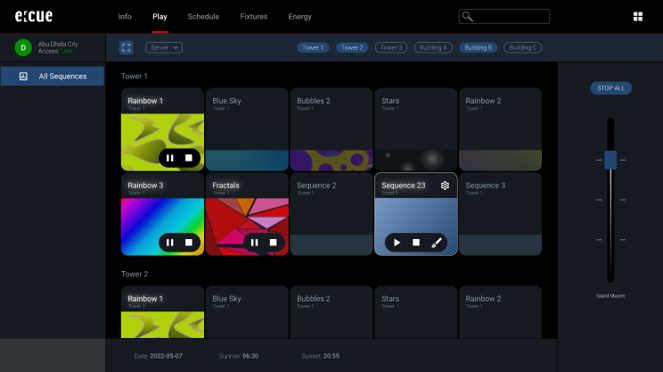Select the Rainbow 1 card in Tower 2
Screen dimensions: 663x372
pos(162,312)
